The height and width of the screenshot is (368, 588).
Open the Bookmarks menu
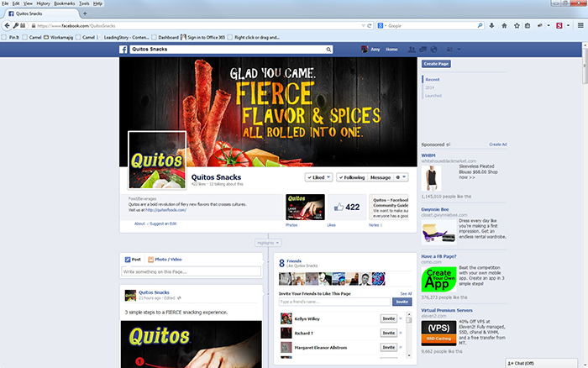(x=65, y=3)
